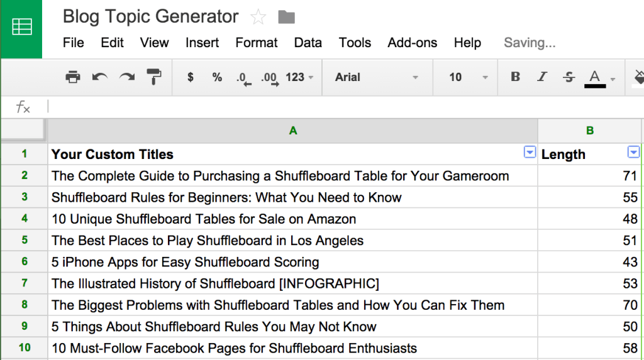The image size is (644, 360).
Task: Select row 1 header
Action: tap(25, 154)
